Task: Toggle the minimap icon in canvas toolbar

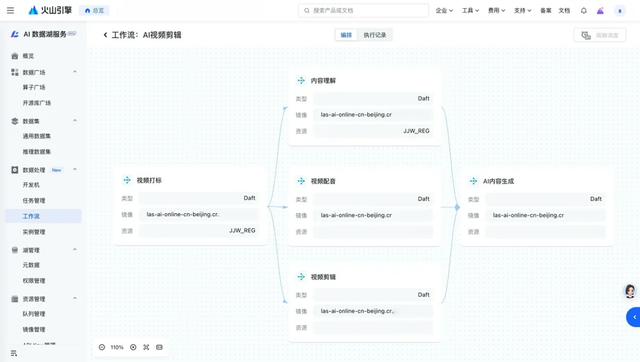Action: [159, 347]
